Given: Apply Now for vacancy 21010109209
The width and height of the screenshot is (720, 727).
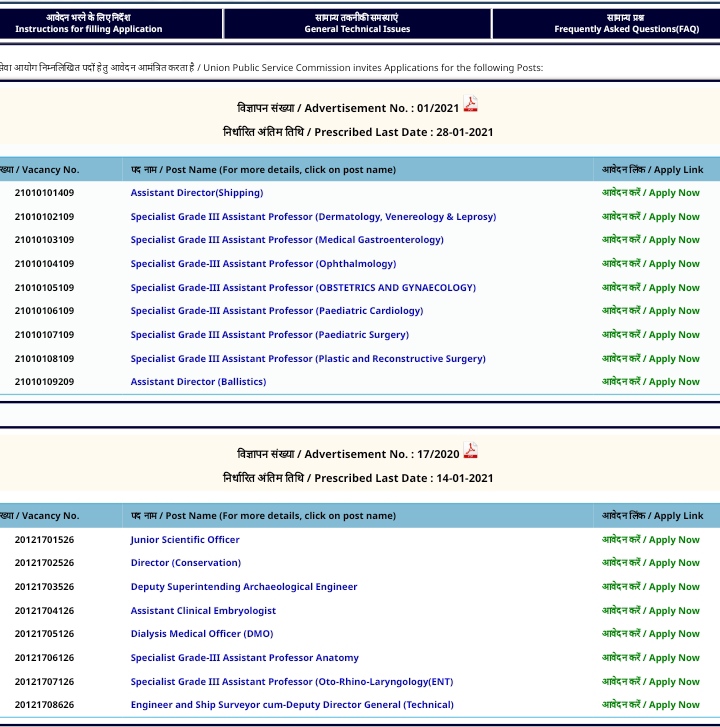Looking at the screenshot, I should coord(651,382).
